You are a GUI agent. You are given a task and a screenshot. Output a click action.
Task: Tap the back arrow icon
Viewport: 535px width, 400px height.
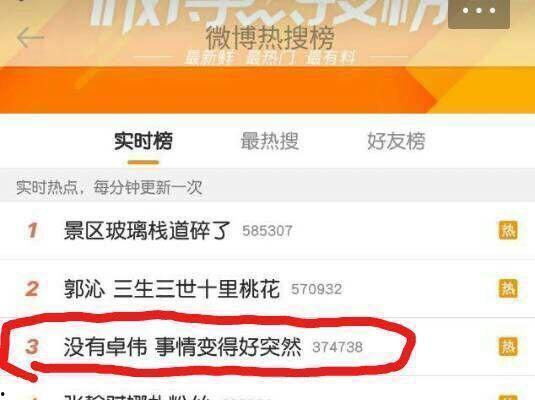pos(30,38)
